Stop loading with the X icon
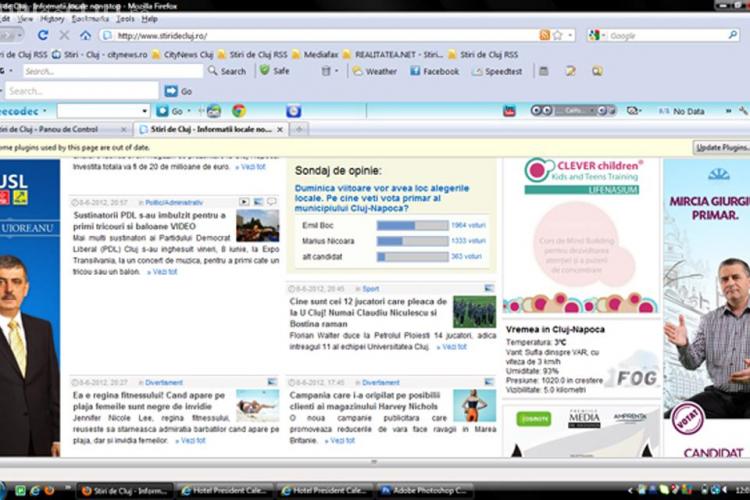 click(x=64, y=35)
